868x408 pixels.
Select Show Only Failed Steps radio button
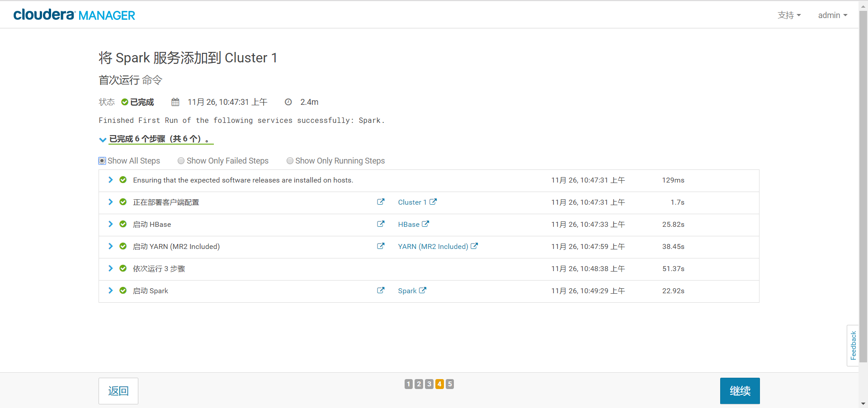coord(181,161)
